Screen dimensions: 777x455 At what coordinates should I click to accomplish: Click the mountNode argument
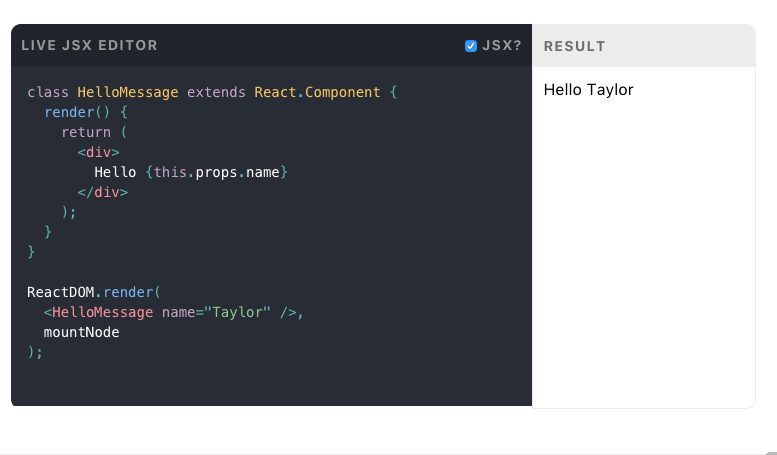click(x=81, y=332)
